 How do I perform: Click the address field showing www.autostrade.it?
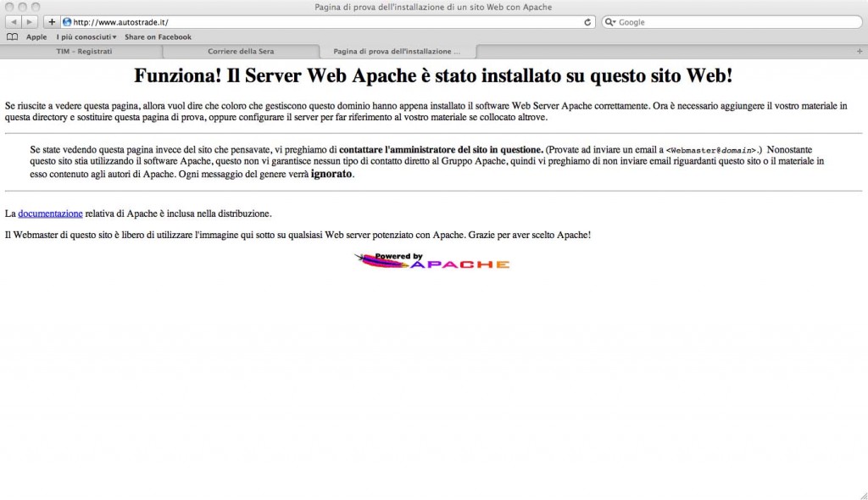[x=326, y=22]
